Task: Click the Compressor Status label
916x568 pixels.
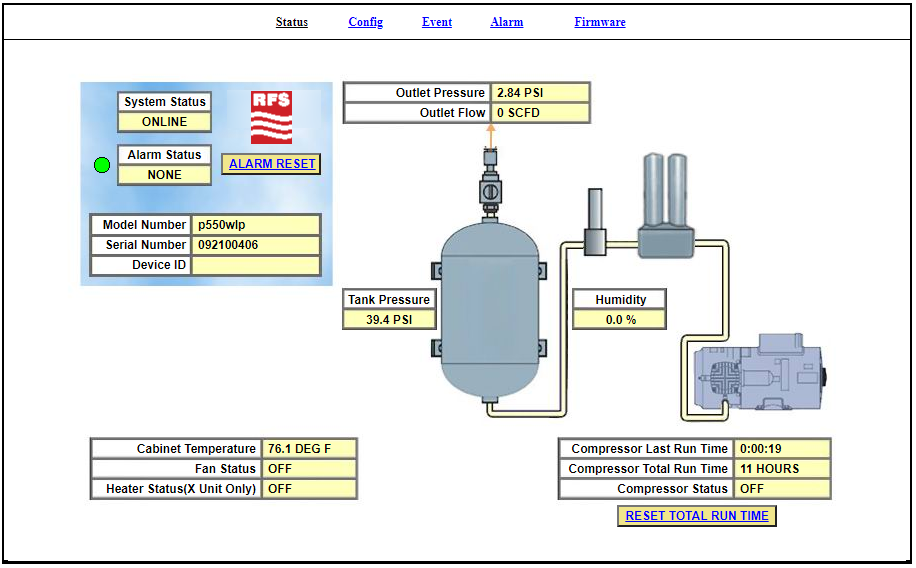Action: pos(646,489)
